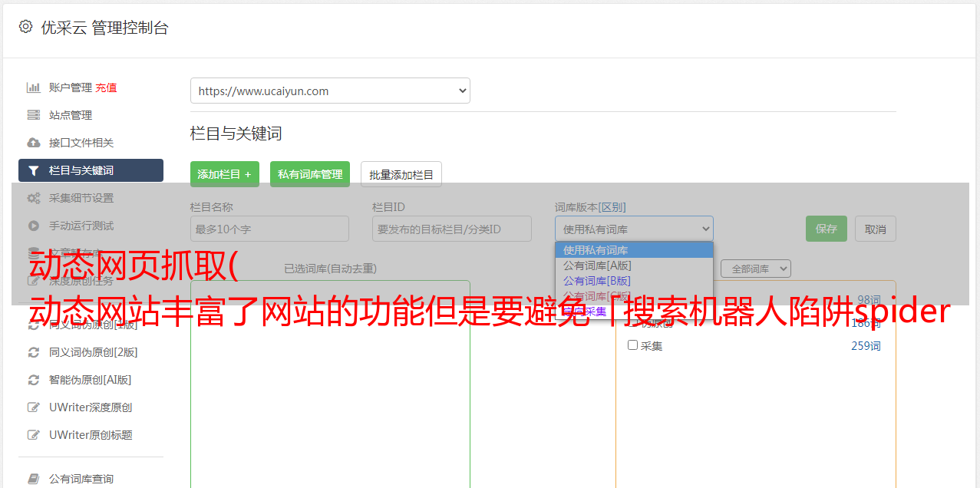Choose 公有词库[B版] in the open list
This screenshot has width=980, height=488.
pyautogui.click(x=634, y=281)
